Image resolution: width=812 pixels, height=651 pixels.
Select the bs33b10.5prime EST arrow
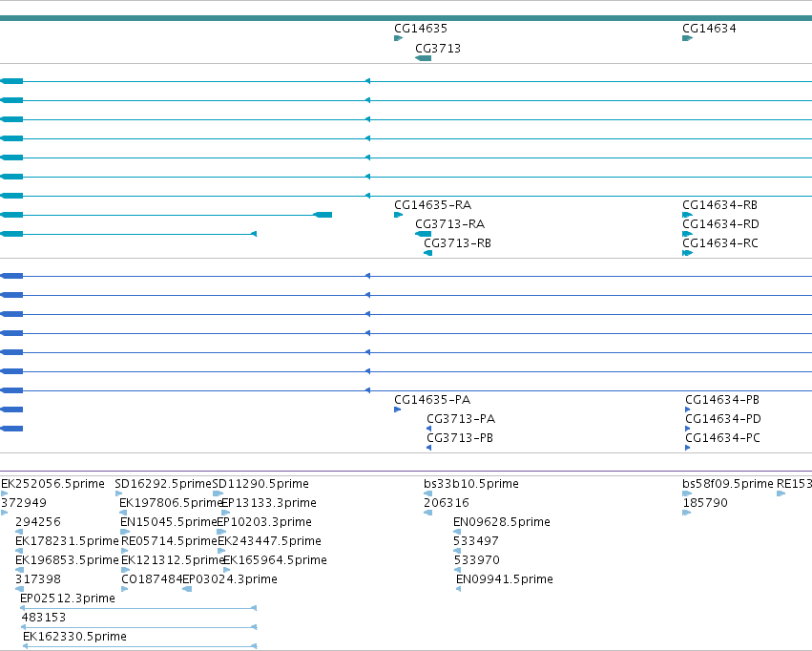click(427, 493)
